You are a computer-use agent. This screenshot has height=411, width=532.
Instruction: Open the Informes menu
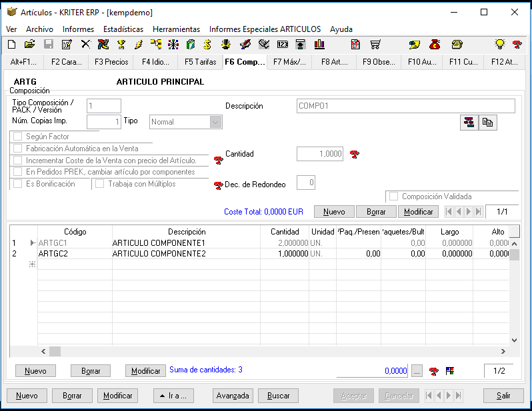click(78, 29)
